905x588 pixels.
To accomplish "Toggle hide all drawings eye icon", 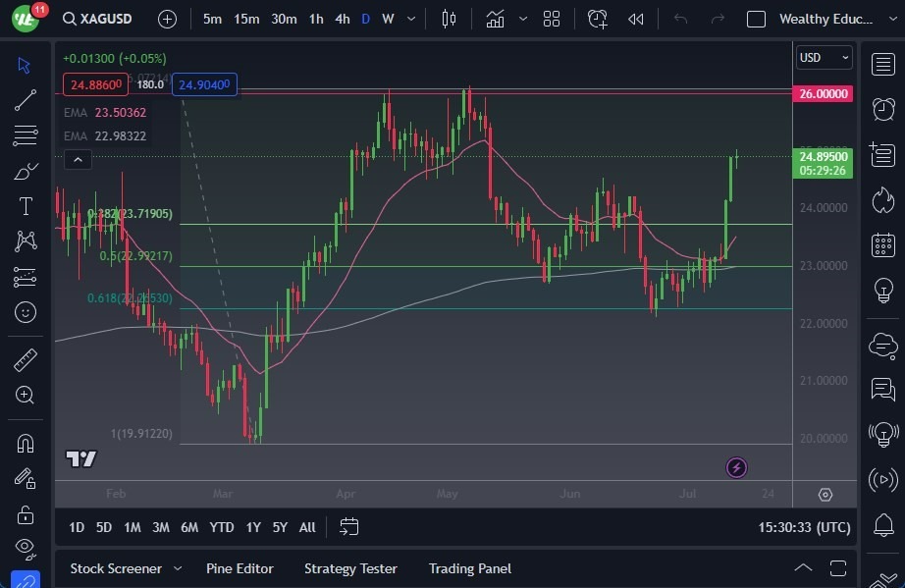I will (26, 547).
